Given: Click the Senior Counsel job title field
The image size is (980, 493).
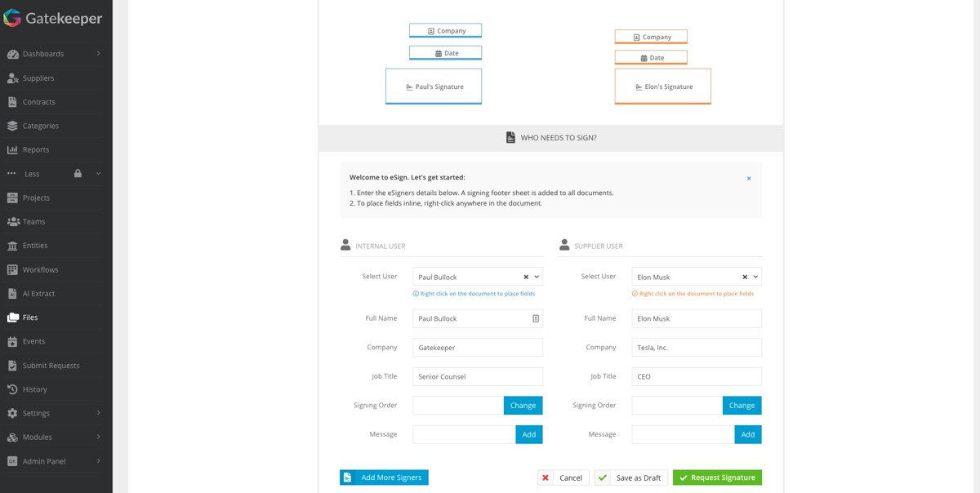Looking at the screenshot, I should click(478, 376).
